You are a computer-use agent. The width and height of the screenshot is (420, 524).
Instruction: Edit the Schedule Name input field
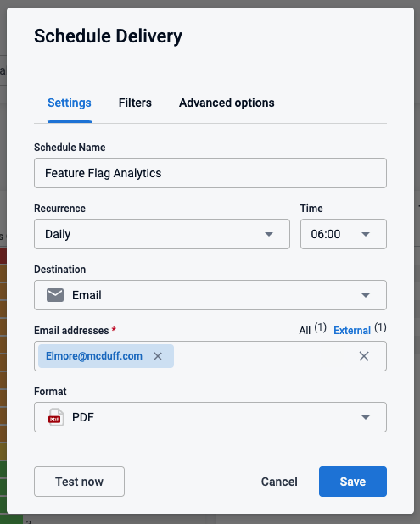210,173
